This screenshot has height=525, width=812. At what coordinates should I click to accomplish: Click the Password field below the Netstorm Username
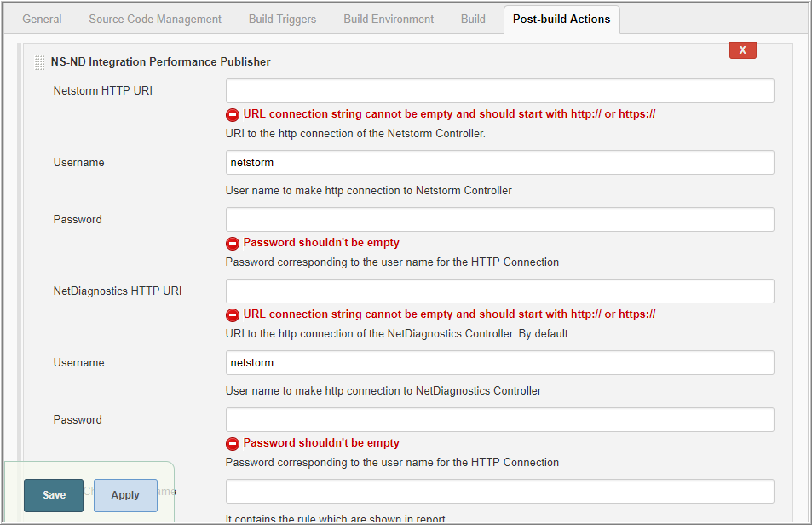click(499, 220)
